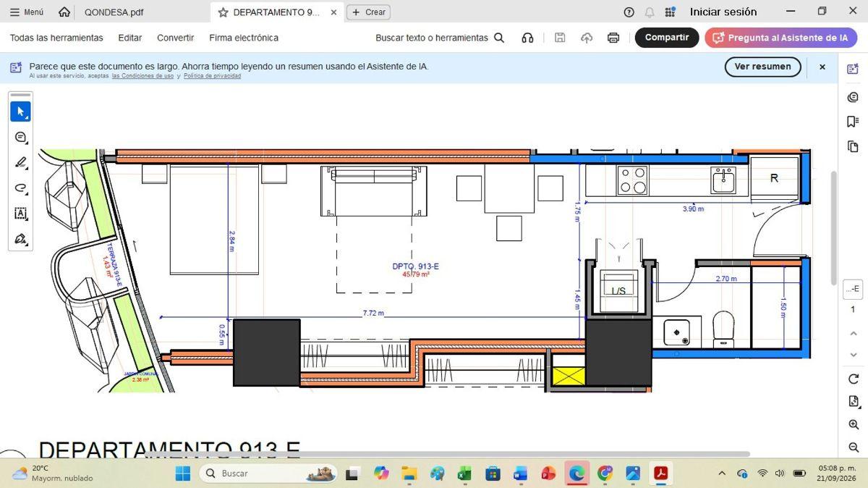Go to the next page
Viewport: 868px width, 488px height.
pyautogui.click(x=854, y=355)
